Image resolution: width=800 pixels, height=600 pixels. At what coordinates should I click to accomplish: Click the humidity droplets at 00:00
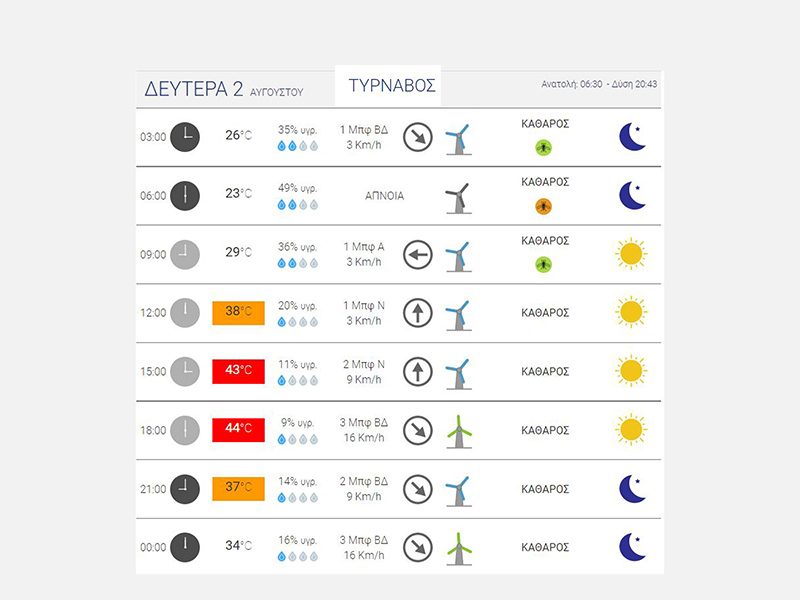[298, 555]
